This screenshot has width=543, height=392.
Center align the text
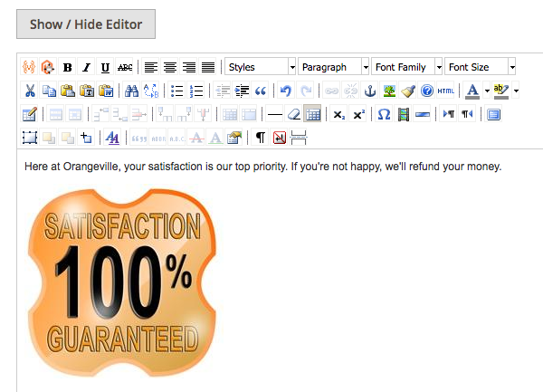click(x=170, y=67)
